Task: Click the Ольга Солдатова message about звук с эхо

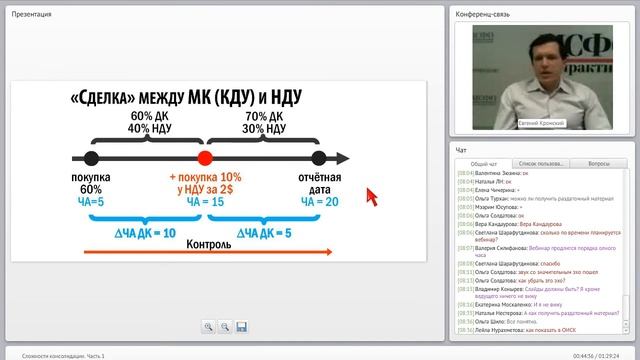Action: tap(528, 272)
